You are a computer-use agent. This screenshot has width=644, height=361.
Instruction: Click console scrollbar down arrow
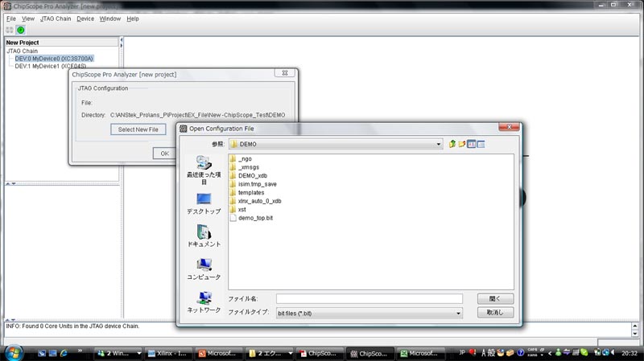click(635, 334)
